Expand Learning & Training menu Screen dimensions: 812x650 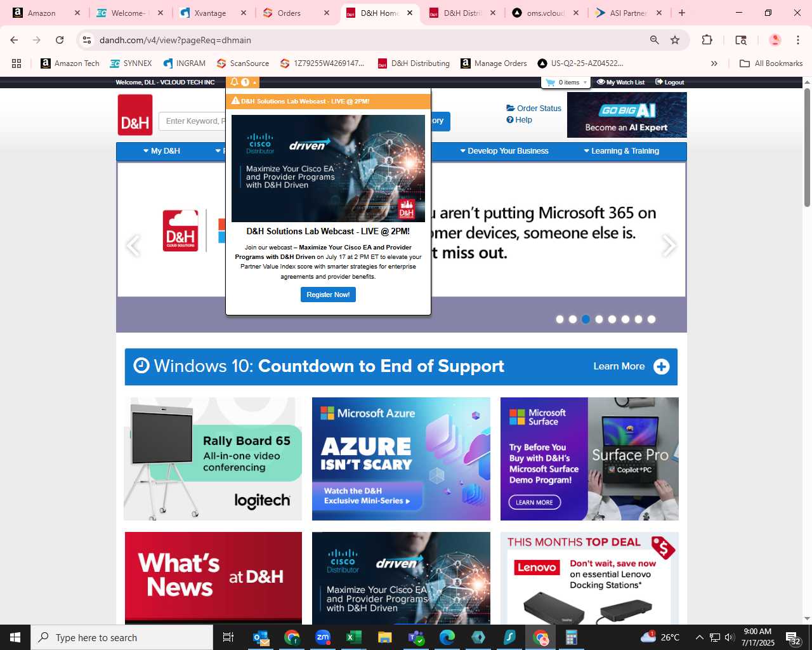[x=622, y=151]
